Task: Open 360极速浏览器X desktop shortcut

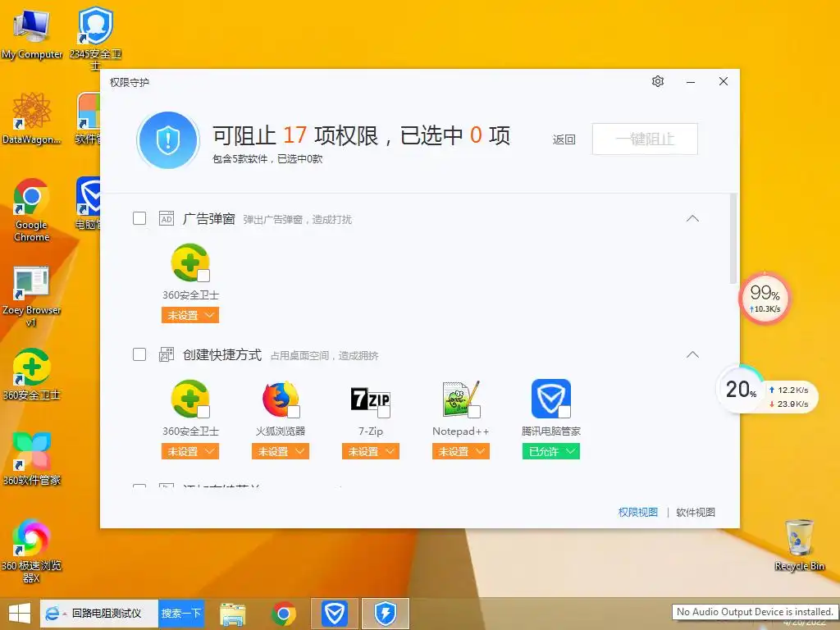Action: 32,550
